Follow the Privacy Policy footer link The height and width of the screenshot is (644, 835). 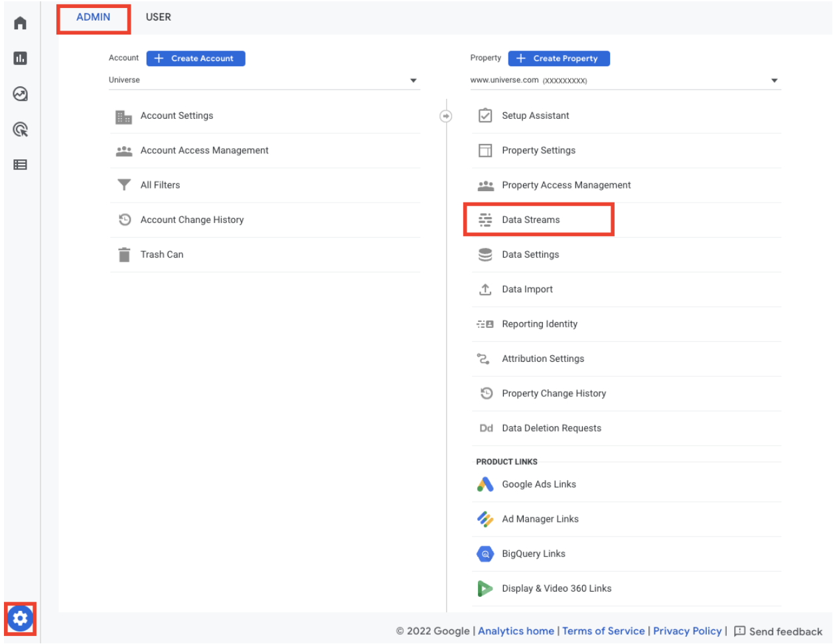687,631
